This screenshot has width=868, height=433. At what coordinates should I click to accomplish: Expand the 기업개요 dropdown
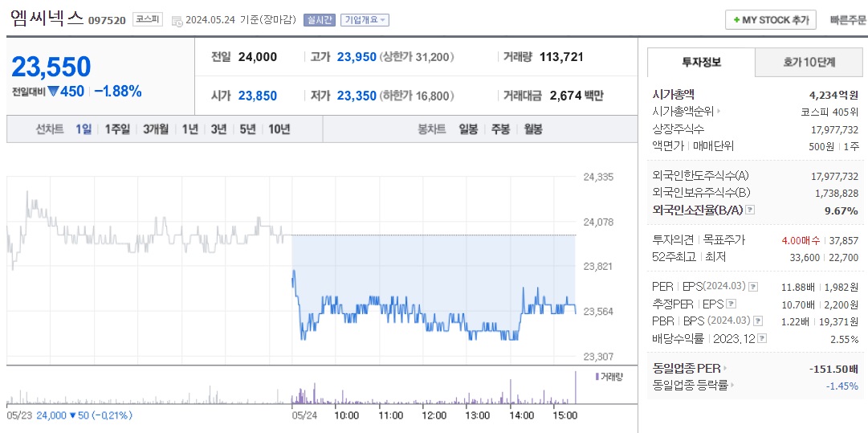[365, 20]
